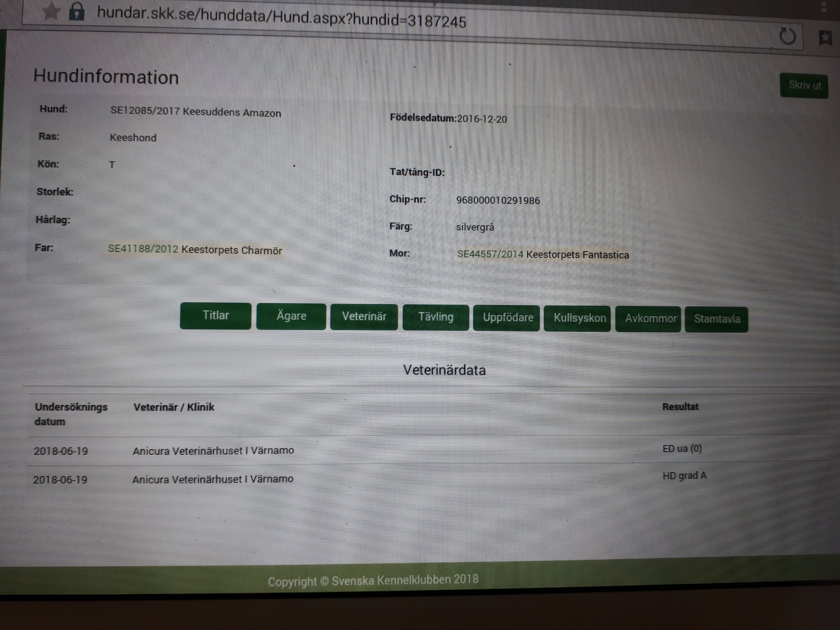The height and width of the screenshot is (630, 840).
Task: Open the Titlar tab
Action: [215, 316]
